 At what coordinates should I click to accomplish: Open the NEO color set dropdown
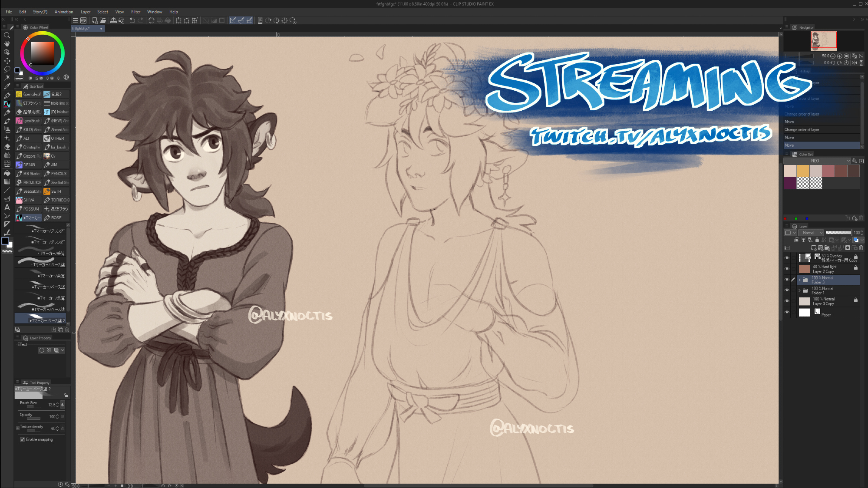tap(817, 161)
